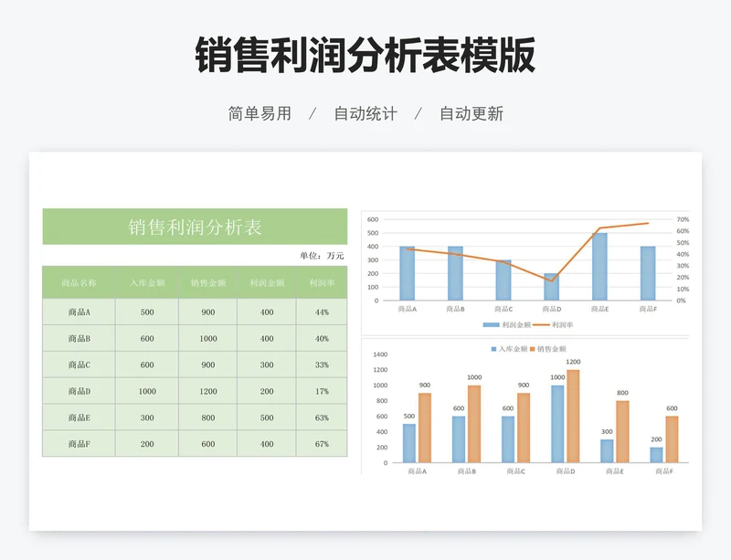Select the 44% profit rate cell
Image resolution: width=731 pixels, height=560 pixels.
point(322,312)
